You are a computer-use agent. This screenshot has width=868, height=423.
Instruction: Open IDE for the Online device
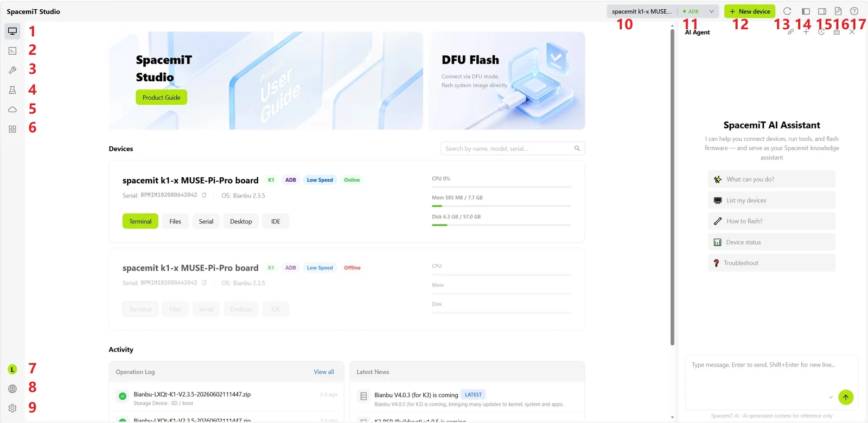tap(276, 221)
